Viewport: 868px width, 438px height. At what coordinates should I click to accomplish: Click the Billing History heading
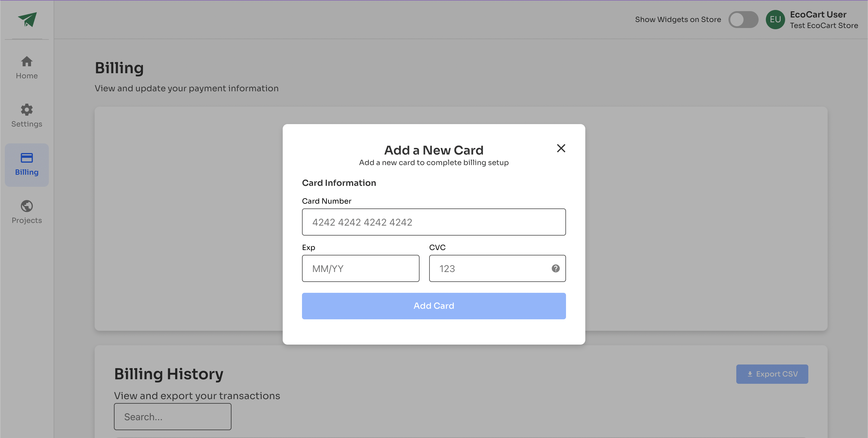pyautogui.click(x=168, y=374)
